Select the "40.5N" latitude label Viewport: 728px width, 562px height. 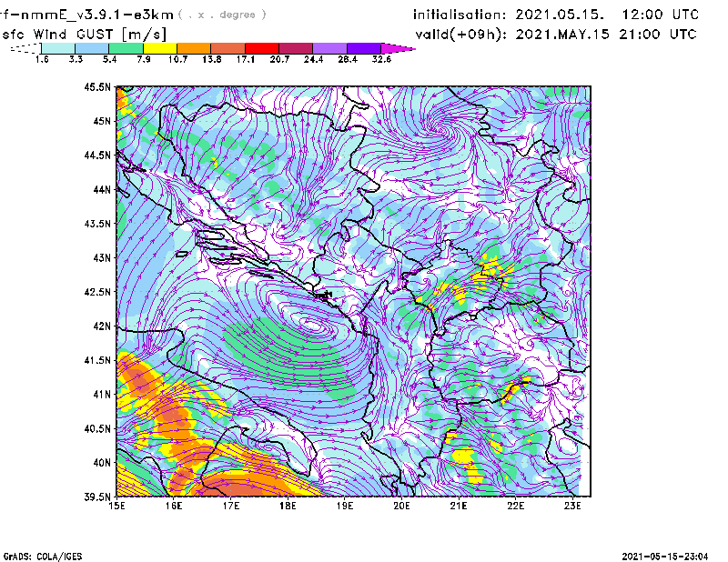pos(97,428)
